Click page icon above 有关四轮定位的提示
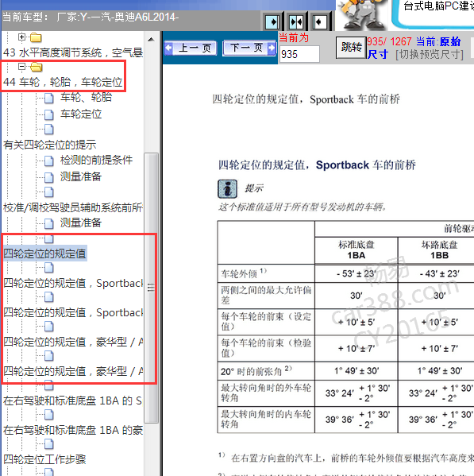Screen dimensions: 474x476 tap(48, 130)
